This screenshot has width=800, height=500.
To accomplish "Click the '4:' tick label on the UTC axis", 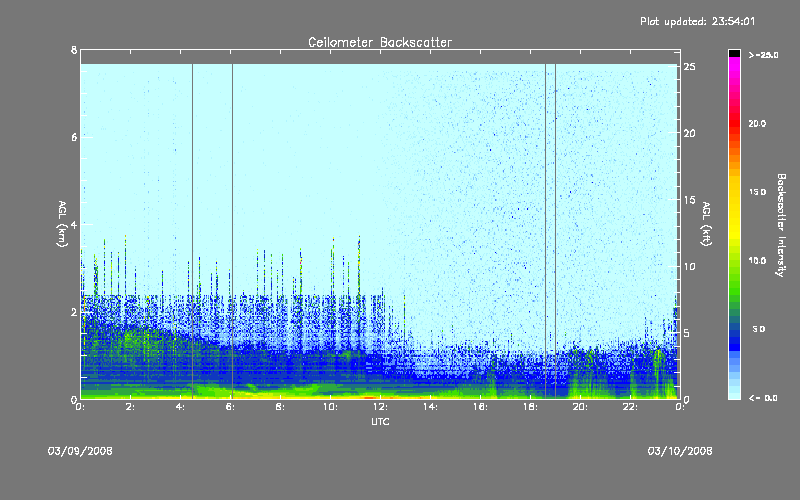I will pos(181,407).
